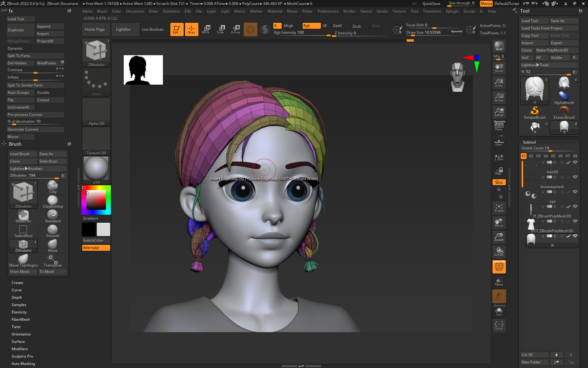Image resolution: width=588 pixels, height=368 pixels.
Task: Activate Edit mode button
Action: click(177, 29)
